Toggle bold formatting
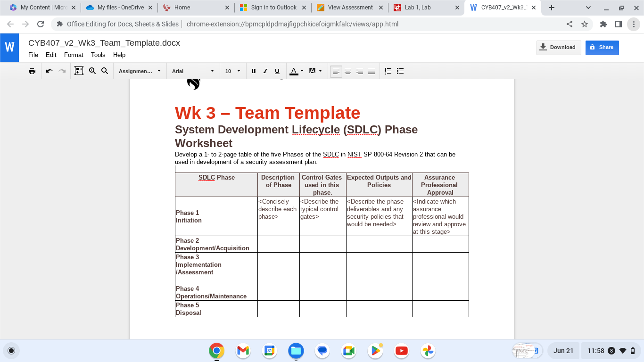This screenshot has height=362, width=644. [253, 71]
